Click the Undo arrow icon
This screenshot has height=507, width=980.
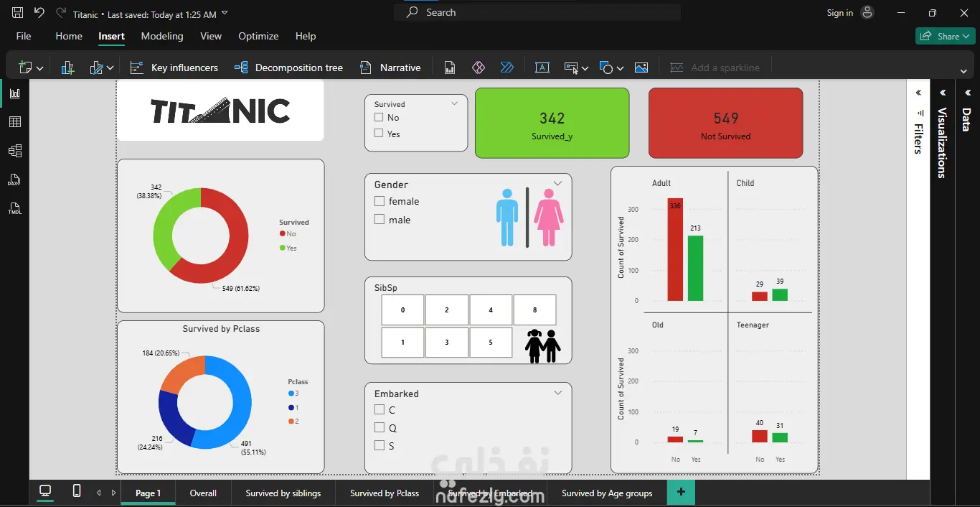(x=39, y=12)
